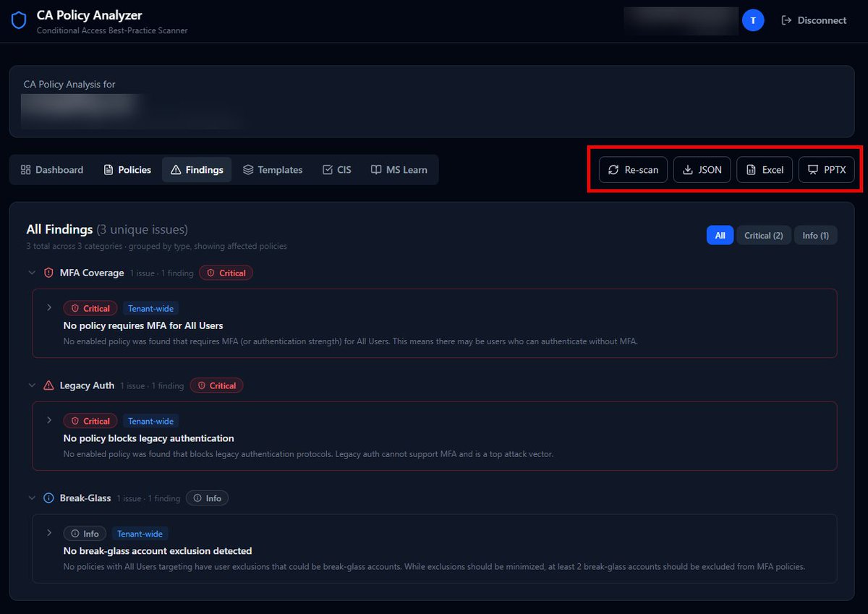This screenshot has width=868, height=614.
Task: Click the CA Policy Analyzer title text
Action: pos(90,15)
